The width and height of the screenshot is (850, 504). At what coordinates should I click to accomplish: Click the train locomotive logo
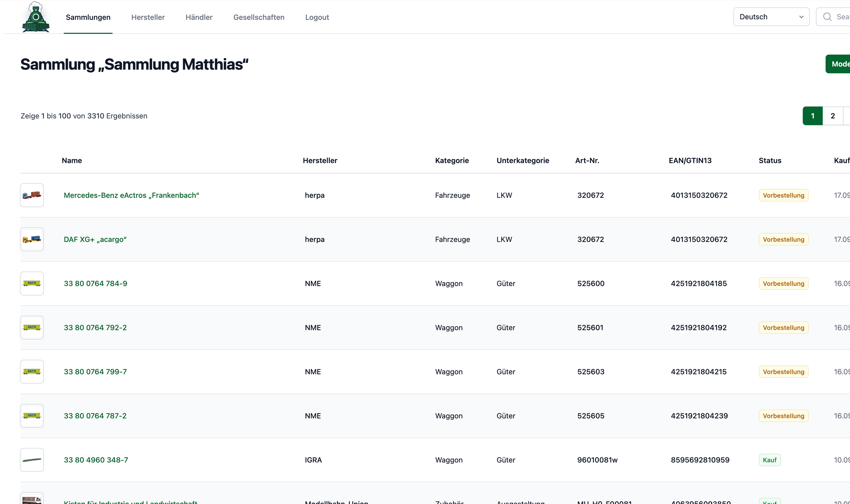[x=35, y=17]
